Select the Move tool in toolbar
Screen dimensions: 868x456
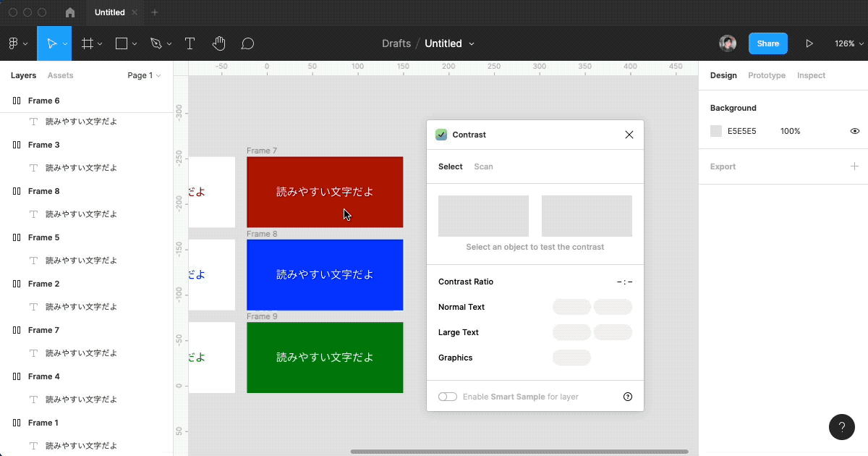point(51,43)
